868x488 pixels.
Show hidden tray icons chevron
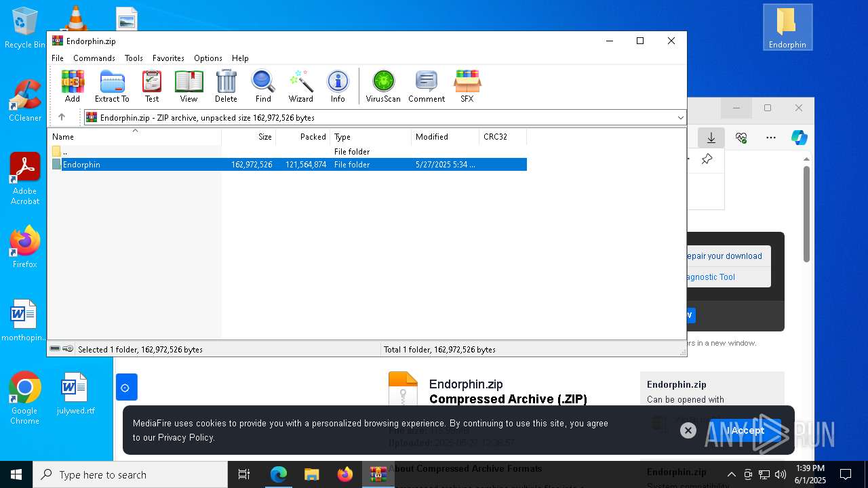(731, 474)
